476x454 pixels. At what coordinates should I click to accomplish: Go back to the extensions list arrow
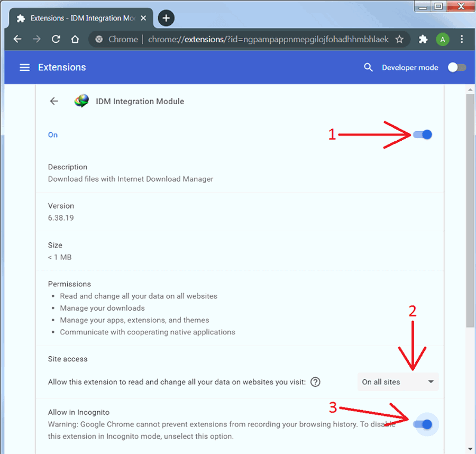pos(54,101)
